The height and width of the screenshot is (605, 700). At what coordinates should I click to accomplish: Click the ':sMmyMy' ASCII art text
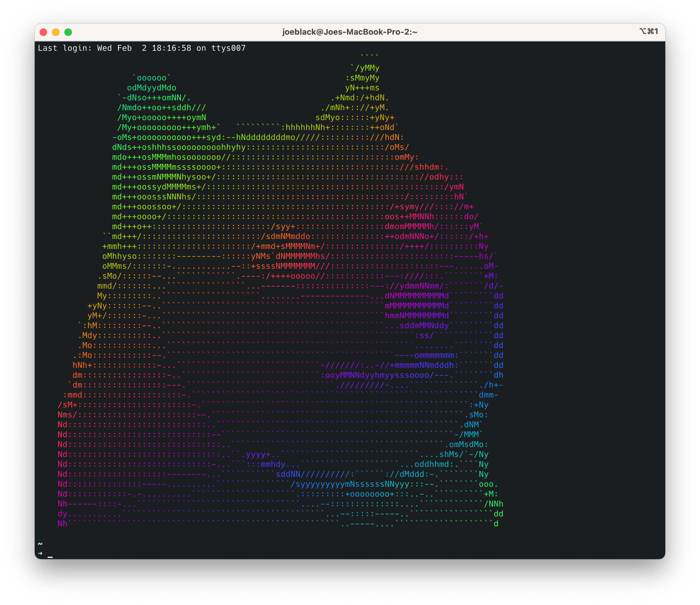[x=362, y=78]
